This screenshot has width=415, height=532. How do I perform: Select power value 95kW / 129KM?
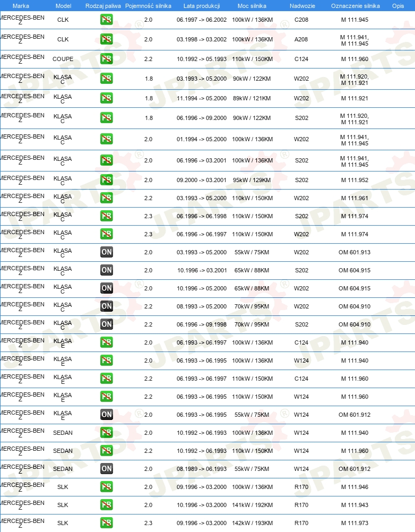point(252,180)
